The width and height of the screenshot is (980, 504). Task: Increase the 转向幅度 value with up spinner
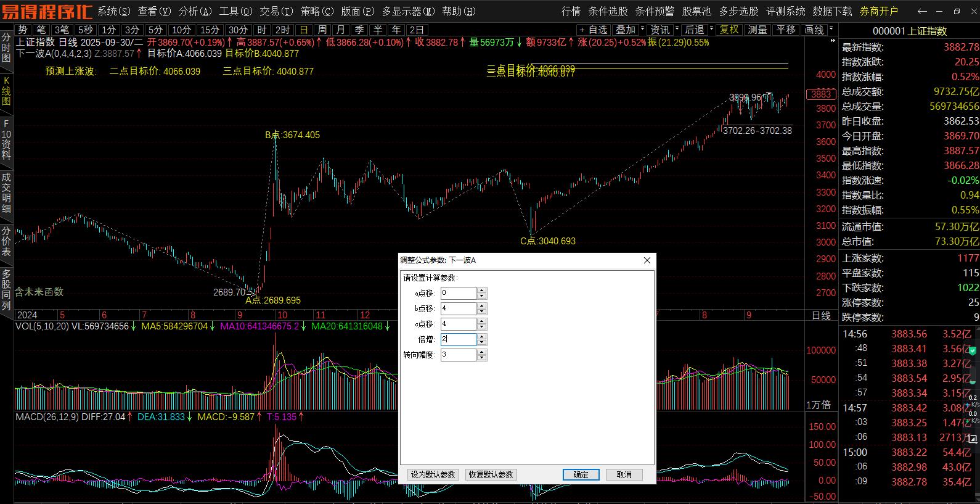(482, 352)
